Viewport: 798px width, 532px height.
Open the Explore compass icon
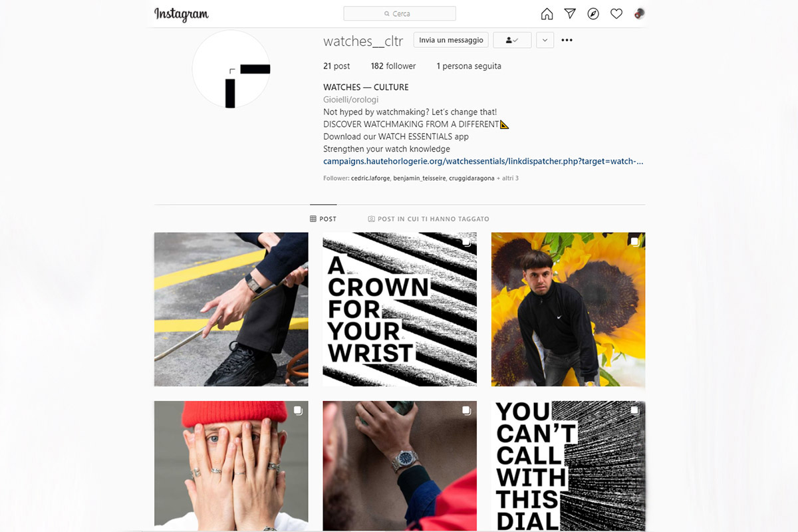click(593, 14)
